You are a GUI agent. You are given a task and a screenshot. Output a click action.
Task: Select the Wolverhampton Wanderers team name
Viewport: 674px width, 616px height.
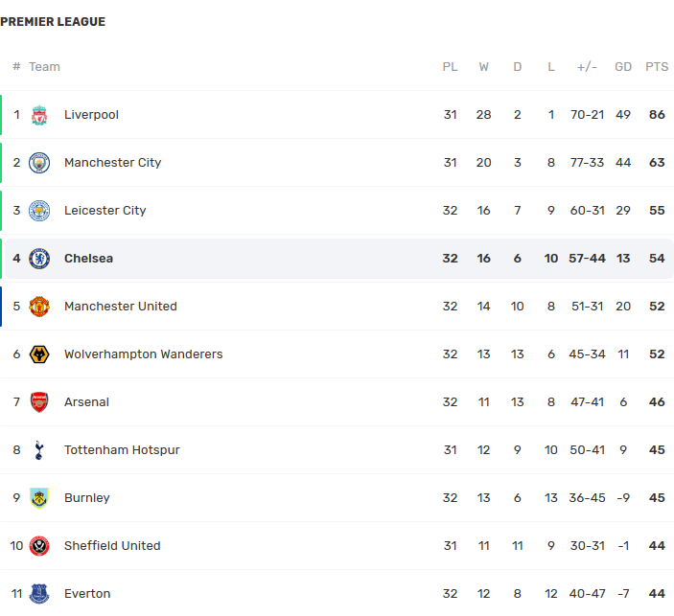143,354
